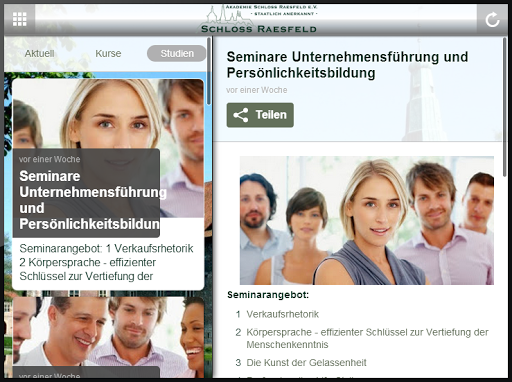Image resolution: width=512 pixels, height=382 pixels.
Task: Click the large group photo in the article
Action: point(367,220)
